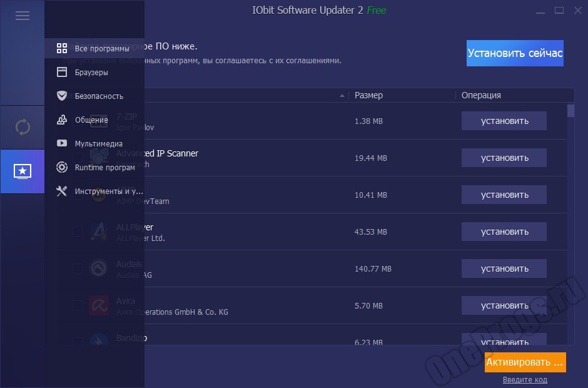Click the wrench tools icon beside Инструменты
Image resolution: width=588 pixels, height=388 pixels.
coord(62,191)
